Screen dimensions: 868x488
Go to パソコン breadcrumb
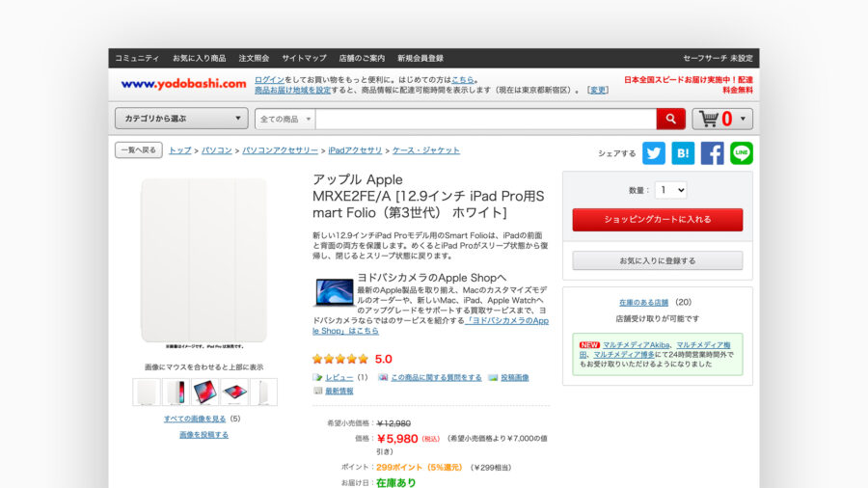[216, 150]
